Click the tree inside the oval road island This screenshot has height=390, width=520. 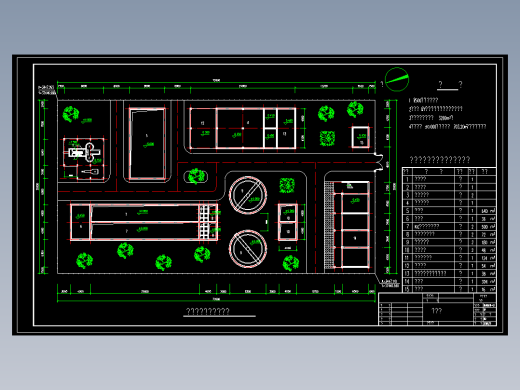[x=196, y=176]
